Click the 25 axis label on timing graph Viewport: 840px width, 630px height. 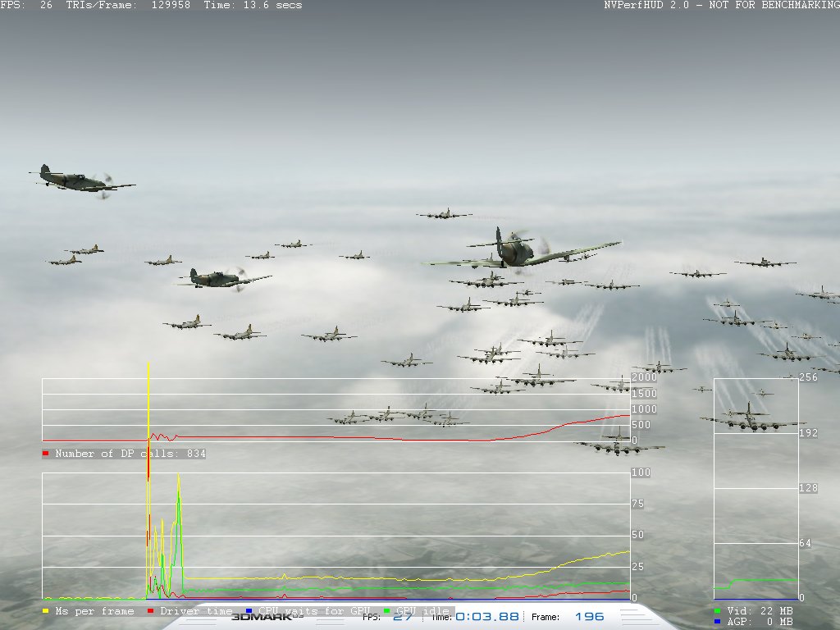(x=637, y=566)
